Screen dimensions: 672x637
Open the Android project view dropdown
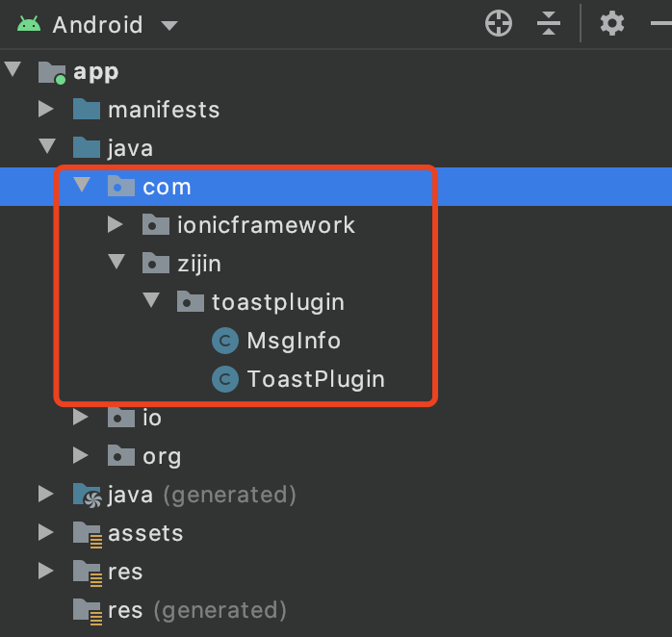pyautogui.click(x=169, y=25)
